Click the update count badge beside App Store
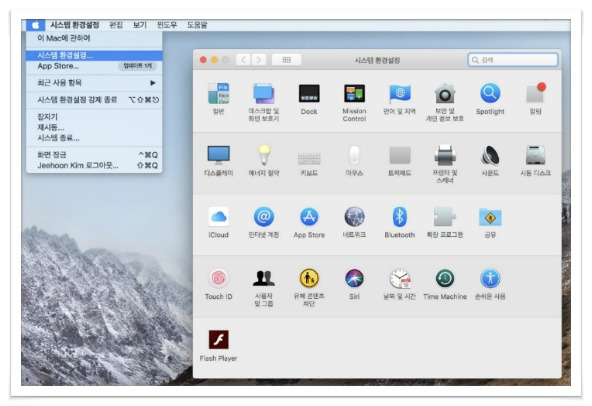The image size is (592, 406). (137, 66)
